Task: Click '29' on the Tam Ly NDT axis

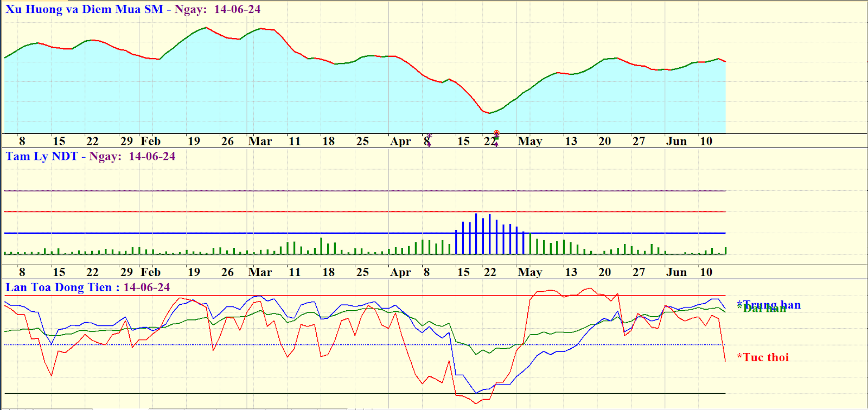Action: 126,272
